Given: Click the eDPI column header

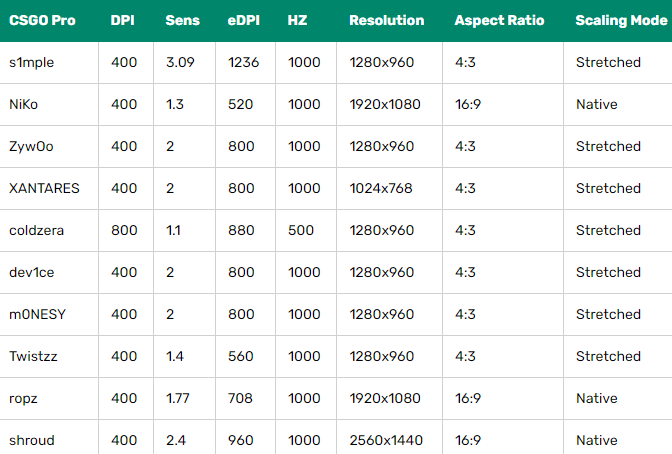Looking at the screenshot, I should click(x=243, y=20).
